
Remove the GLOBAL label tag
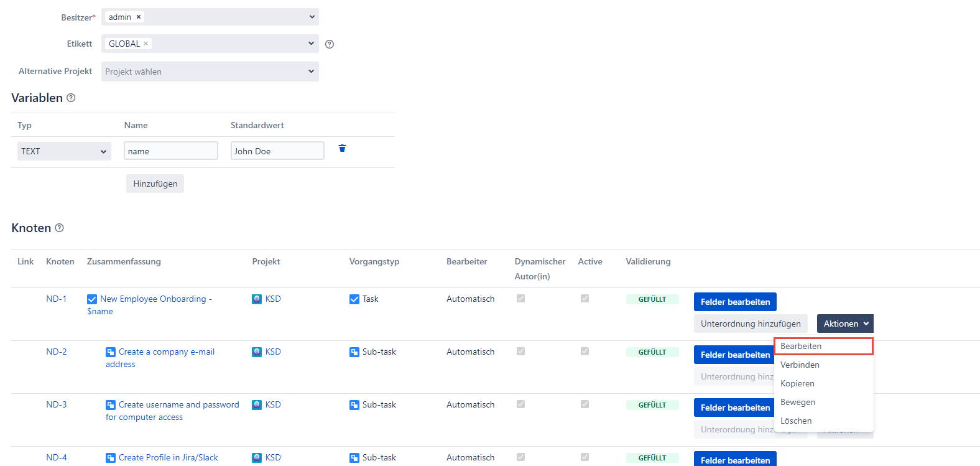pyautogui.click(x=146, y=44)
